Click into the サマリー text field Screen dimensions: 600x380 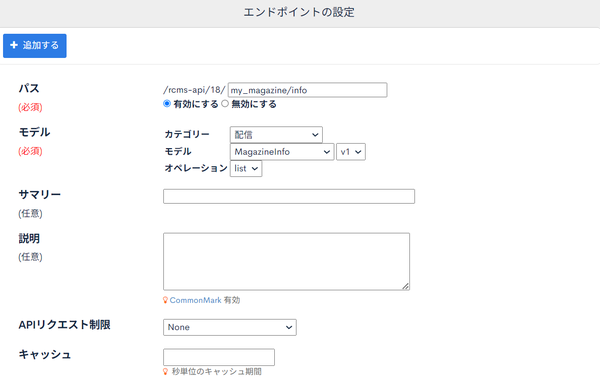tap(289, 196)
